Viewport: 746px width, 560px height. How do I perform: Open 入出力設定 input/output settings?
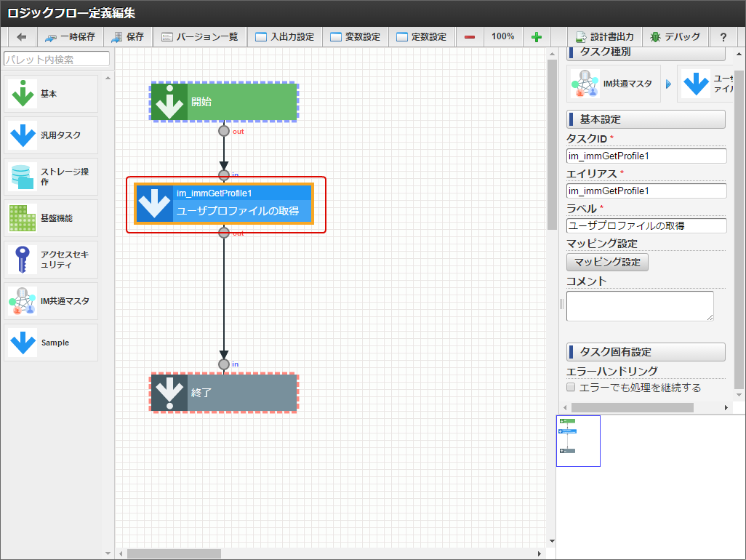[284, 36]
